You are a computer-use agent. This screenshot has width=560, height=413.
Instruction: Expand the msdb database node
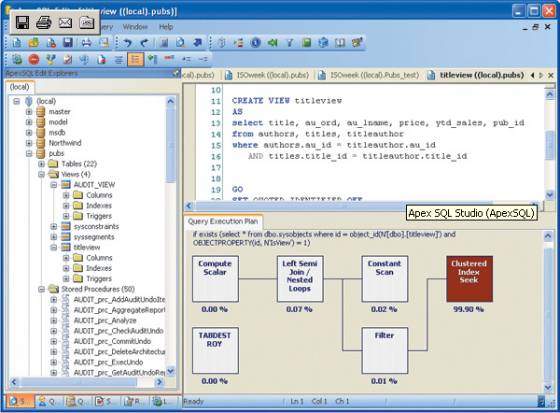coord(29,133)
